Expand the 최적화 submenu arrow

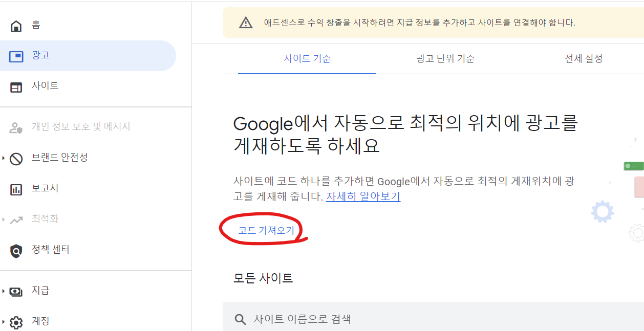click(x=4, y=219)
